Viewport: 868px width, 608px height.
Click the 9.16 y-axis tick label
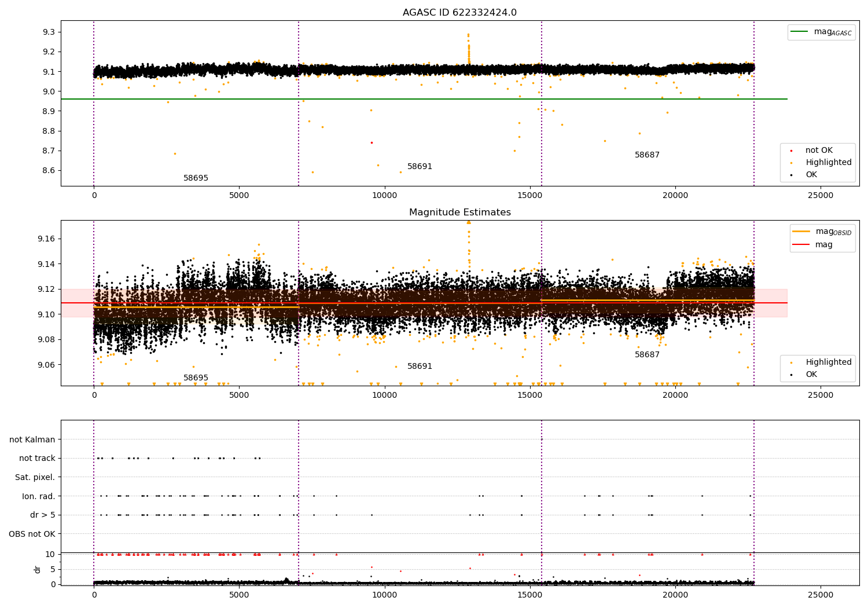point(46,239)
